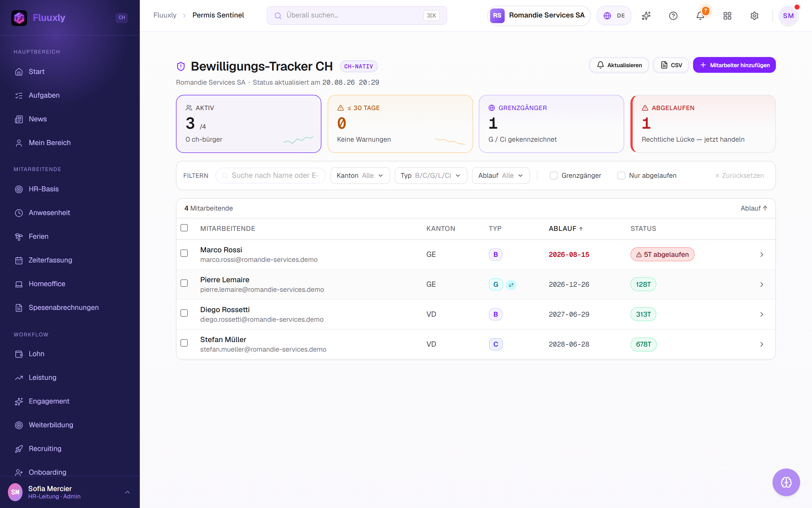Open notifications bell with 7 badge
Image resolution: width=812 pixels, height=508 pixels.
coord(700,16)
